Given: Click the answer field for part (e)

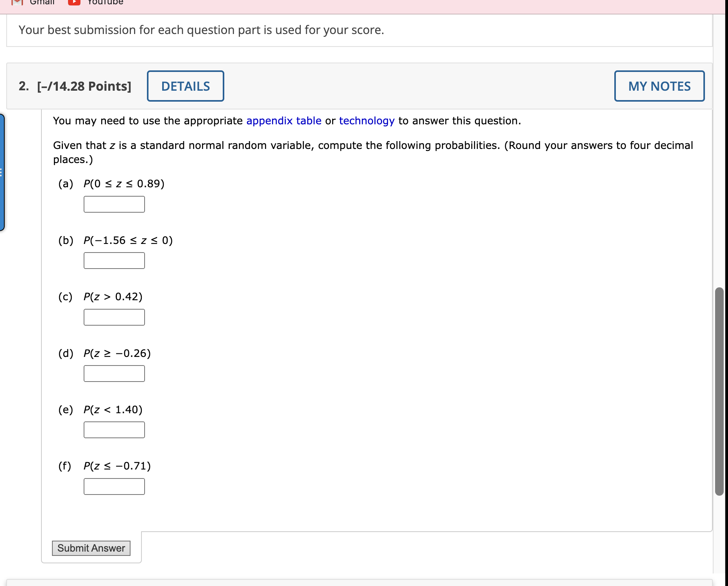Looking at the screenshot, I should pos(114,430).
